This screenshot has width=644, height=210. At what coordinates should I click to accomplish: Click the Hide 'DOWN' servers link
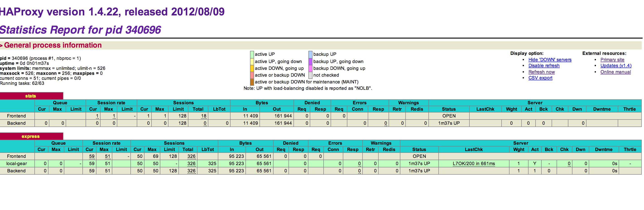click(550, 60)
